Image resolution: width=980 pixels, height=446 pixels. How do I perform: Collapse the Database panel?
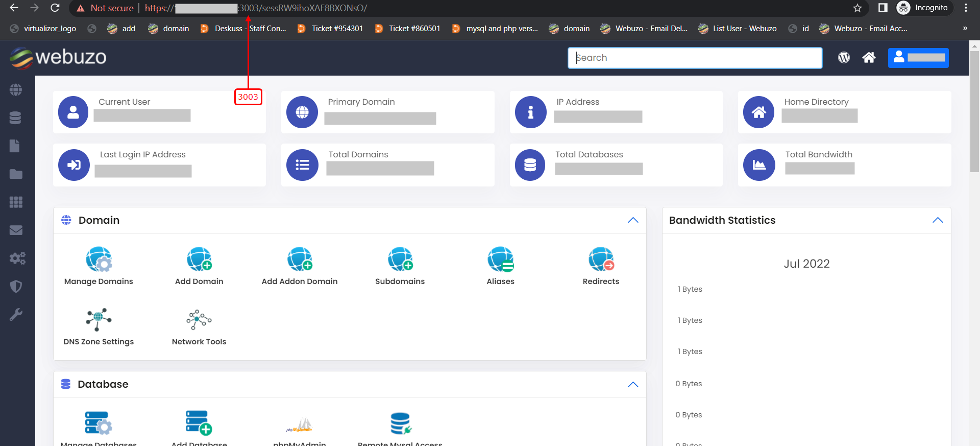[x=633, y=385]
